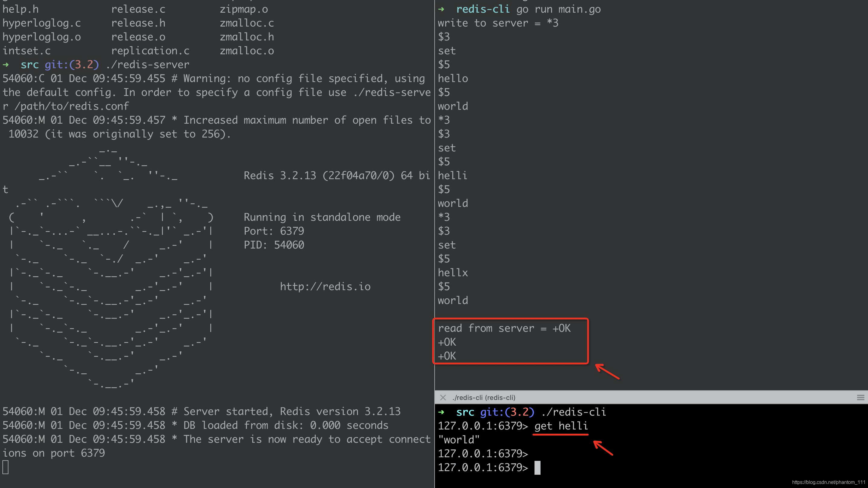Click the 'hellx' key in client output
Screen dimensions: 868x488
tap(453, 273)
